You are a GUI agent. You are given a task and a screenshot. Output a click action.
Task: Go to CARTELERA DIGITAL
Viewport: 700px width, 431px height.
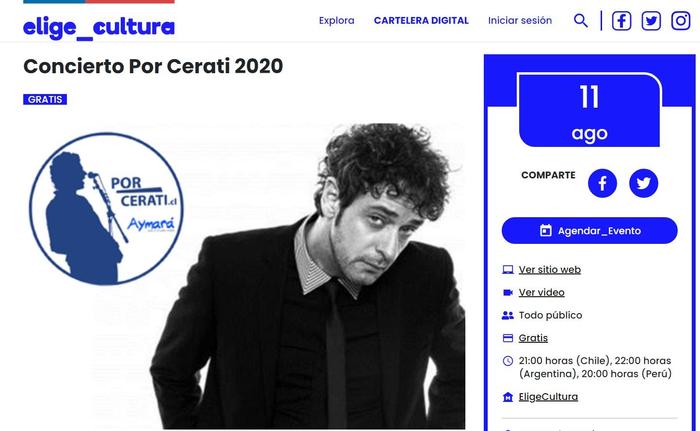pos(421,21)
